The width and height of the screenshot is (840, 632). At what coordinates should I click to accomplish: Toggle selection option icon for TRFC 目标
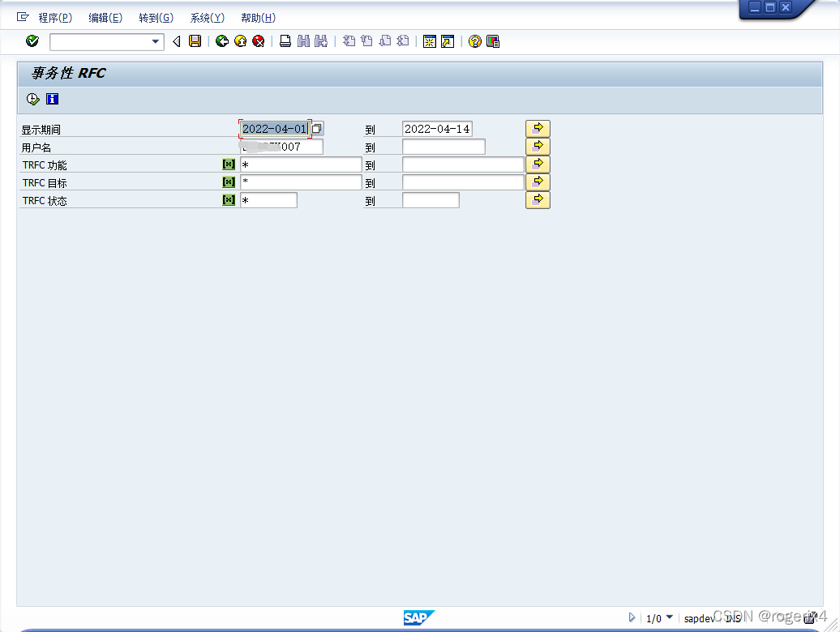coord(229,182)
